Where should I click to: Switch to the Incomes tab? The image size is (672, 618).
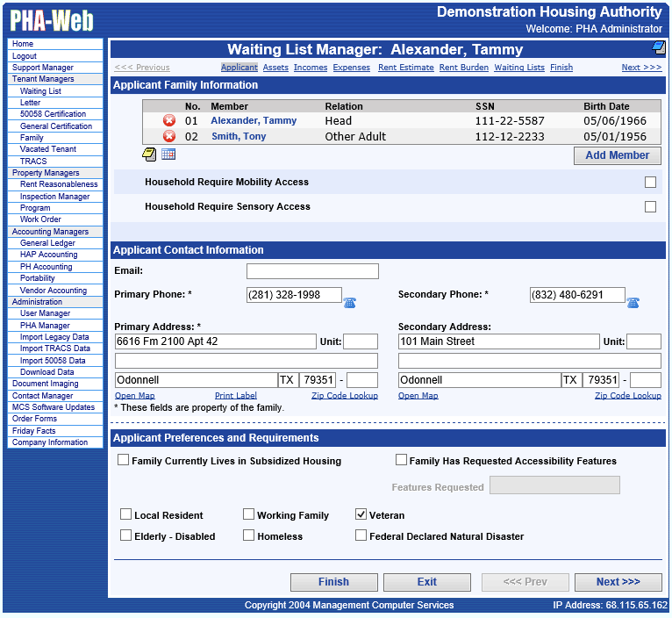click(311, 68)
